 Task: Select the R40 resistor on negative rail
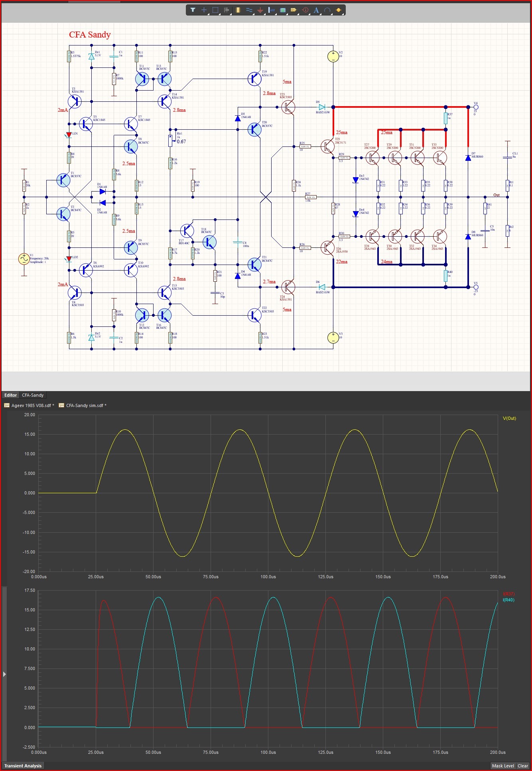[446, 276]
